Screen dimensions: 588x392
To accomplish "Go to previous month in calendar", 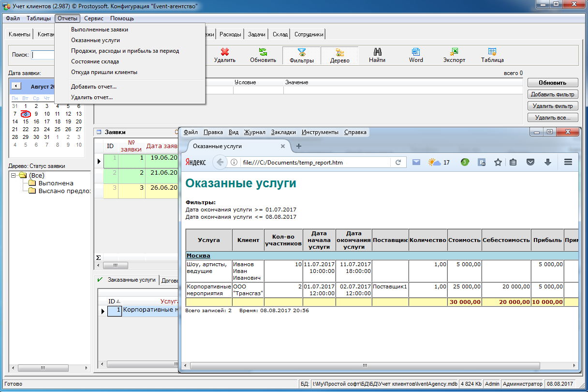I will point(16,86).
